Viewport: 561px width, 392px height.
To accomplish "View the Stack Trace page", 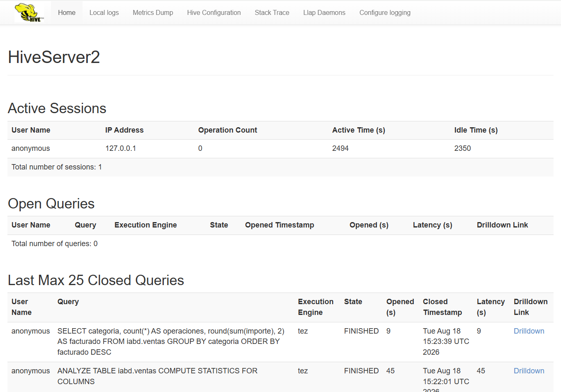I will (x=272, y=12).
